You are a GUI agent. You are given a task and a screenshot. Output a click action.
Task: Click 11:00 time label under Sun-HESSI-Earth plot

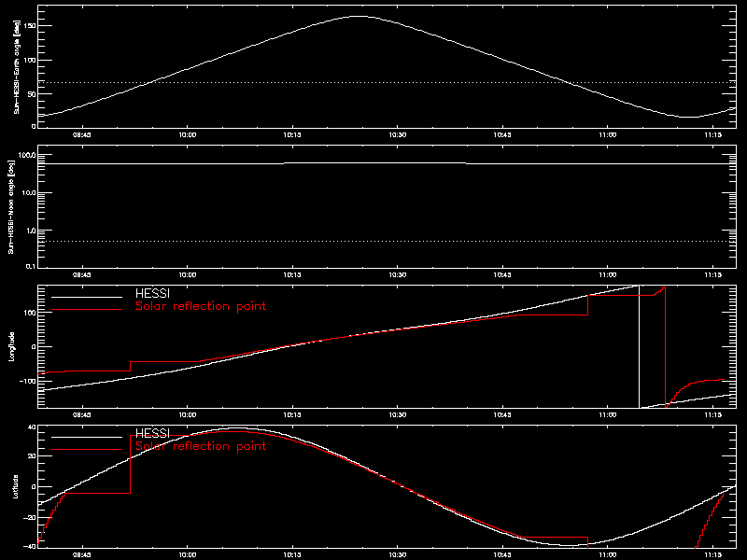tap(608, 135)
